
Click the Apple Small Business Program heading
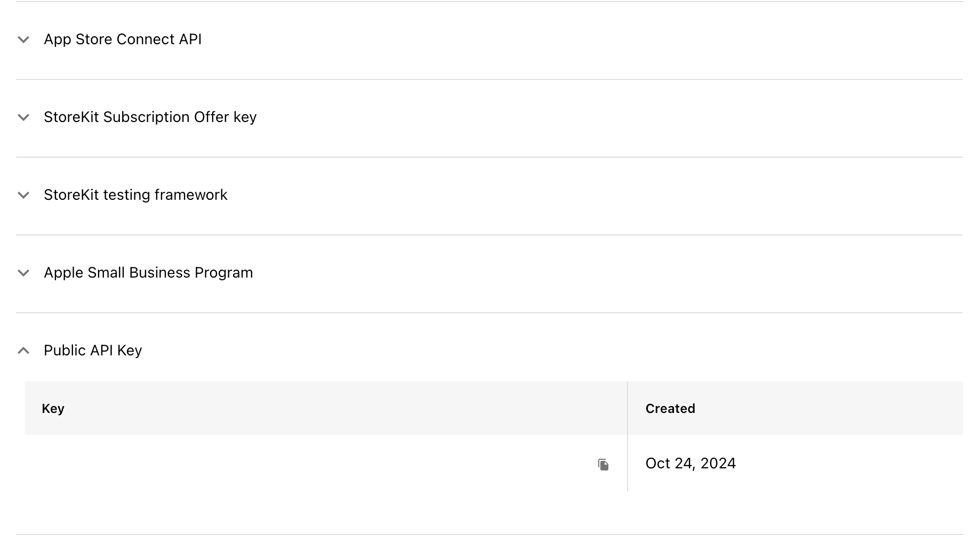tap(149, 273)
